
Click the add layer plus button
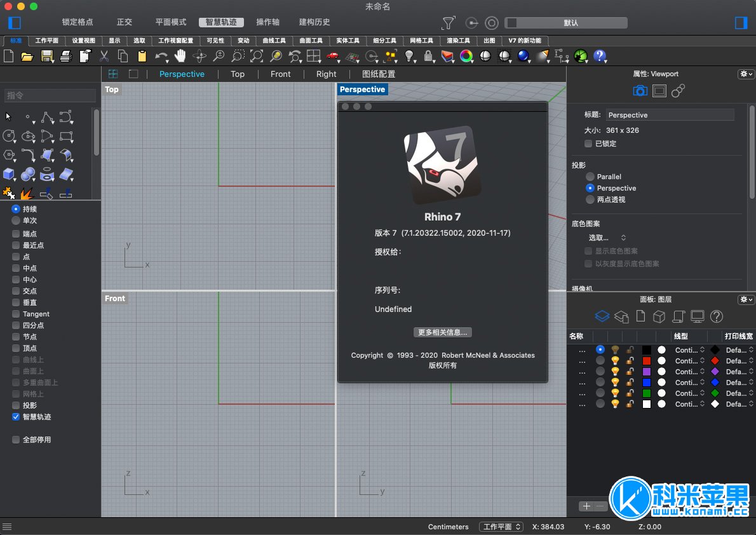click(x=586, y=506)
